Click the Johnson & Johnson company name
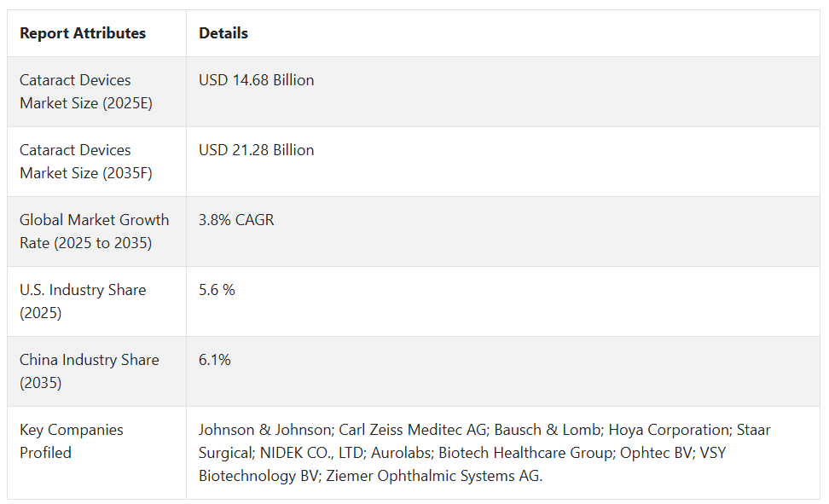The height and width of the screenshot is (504, 829). tap(266, 430)
